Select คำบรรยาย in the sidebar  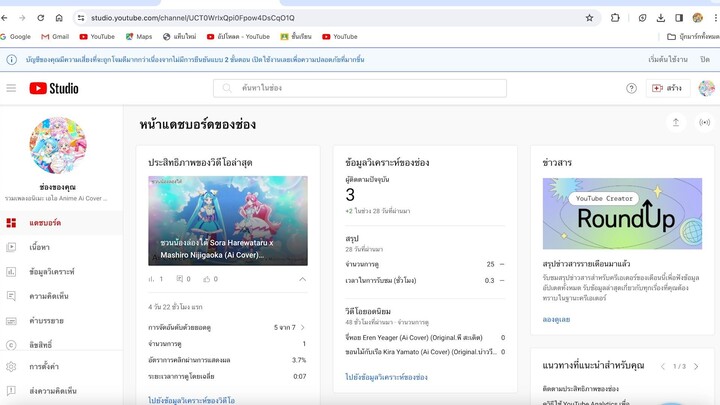coord(62,321)
